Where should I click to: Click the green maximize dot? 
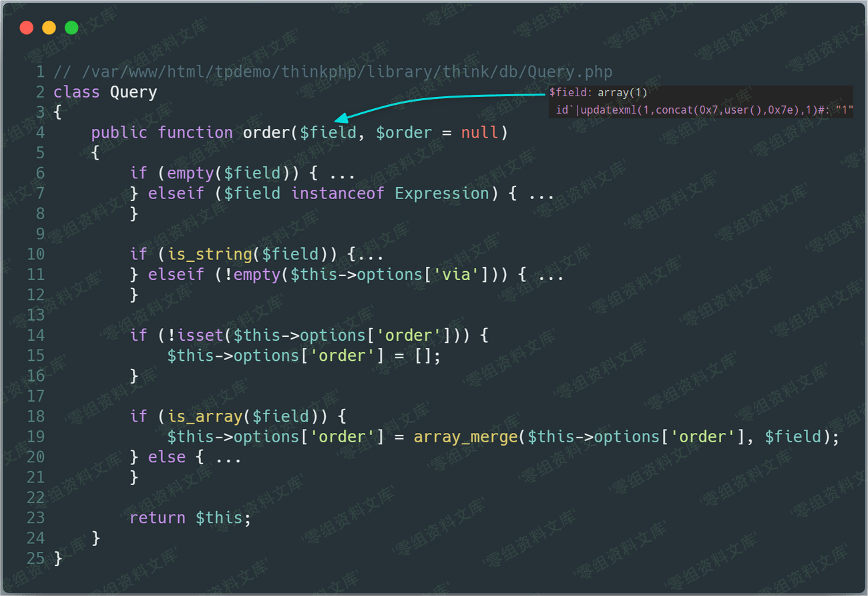71,27
